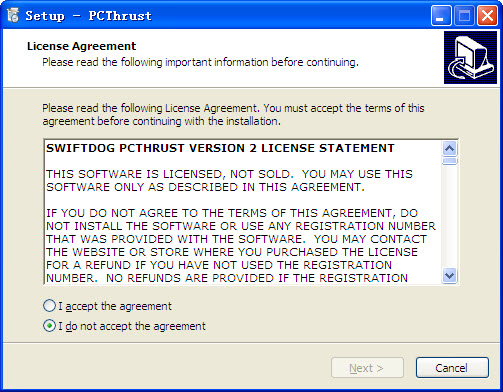
Task: Click the license scrollbar thumb
Action: 450,160
